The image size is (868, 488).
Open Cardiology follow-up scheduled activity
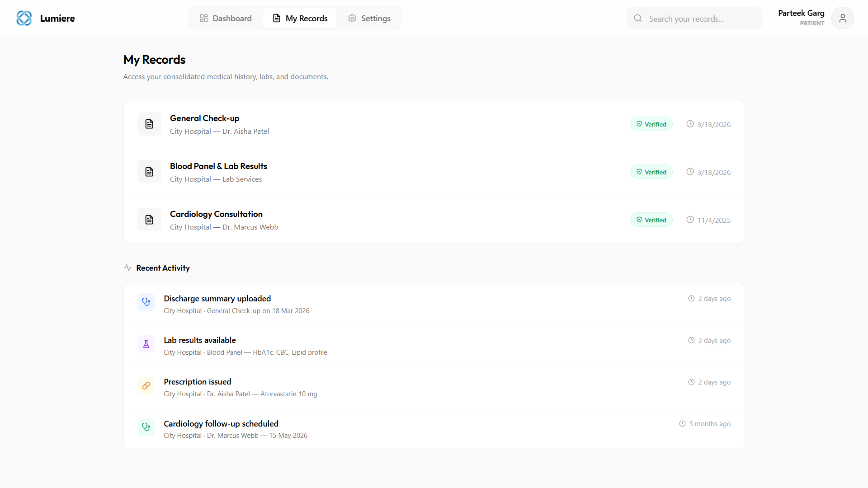434,429
